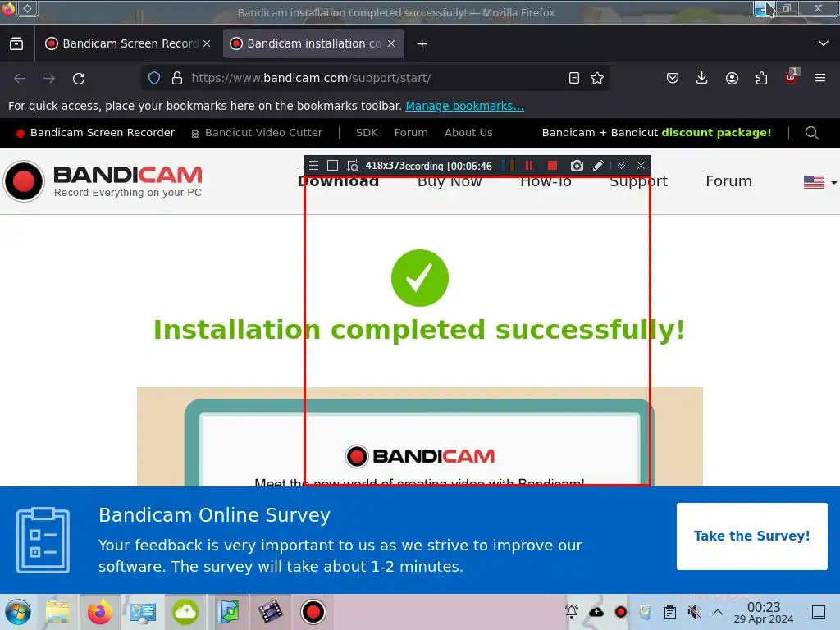The width and height of the screenshot is (840, 630).
Task: Open Firefox account icon
Action: (732, 78)
